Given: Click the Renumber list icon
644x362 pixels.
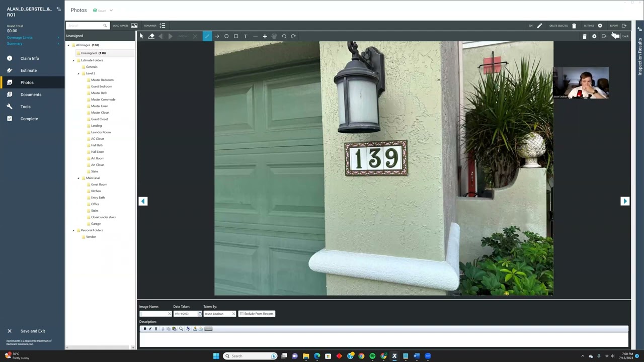Looking at the screenshot, I should [x=162, y=26].
